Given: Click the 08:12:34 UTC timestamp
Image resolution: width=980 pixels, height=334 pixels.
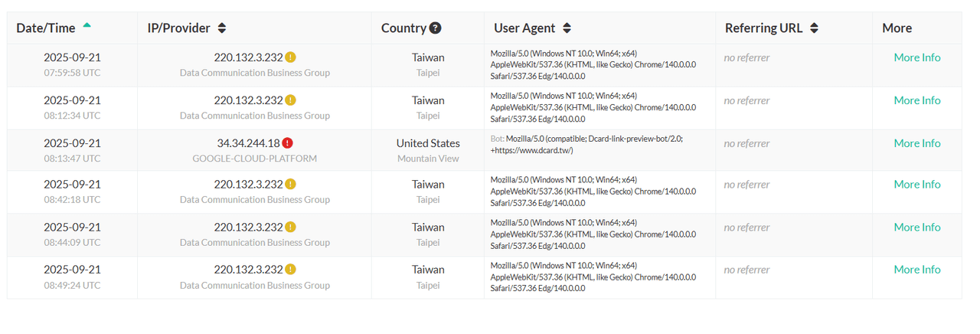Looking at the screenshot, I should pyautogui.click(x=72, y=116).
